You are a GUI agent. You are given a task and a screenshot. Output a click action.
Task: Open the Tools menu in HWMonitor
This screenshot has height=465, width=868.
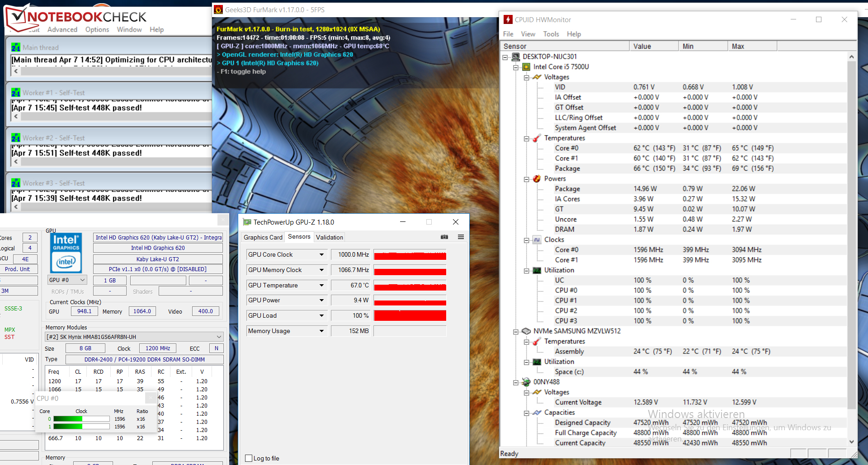tap(551, 34)
